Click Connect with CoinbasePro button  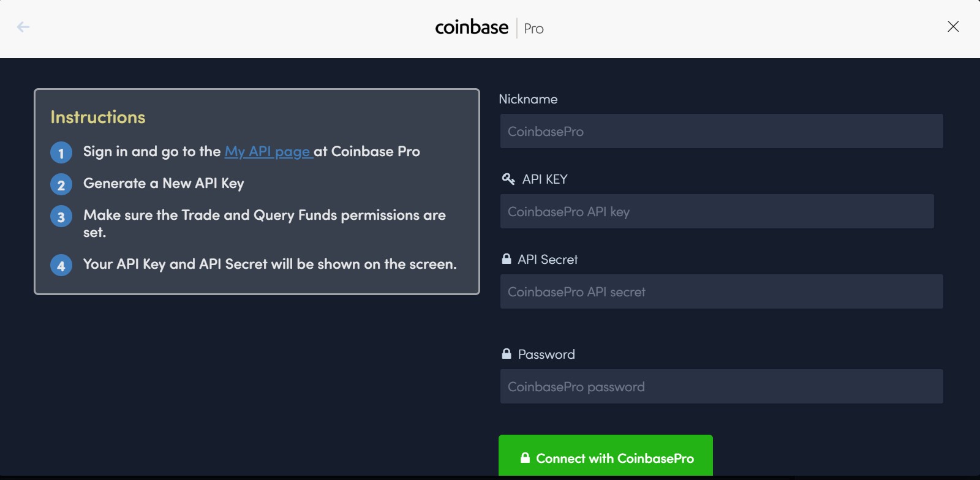click(x=606, y=456)
